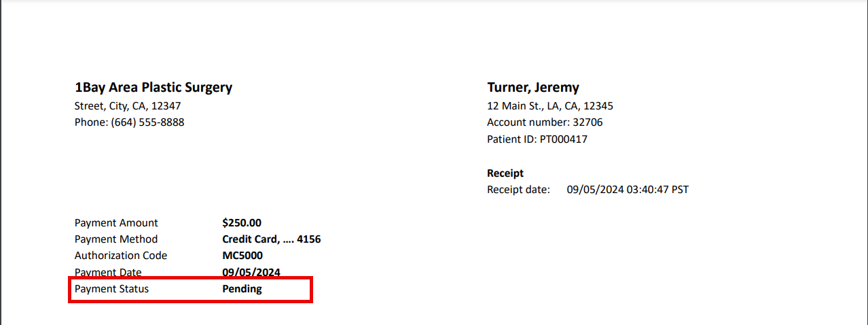Click the Payment Status label

point(111,289)
